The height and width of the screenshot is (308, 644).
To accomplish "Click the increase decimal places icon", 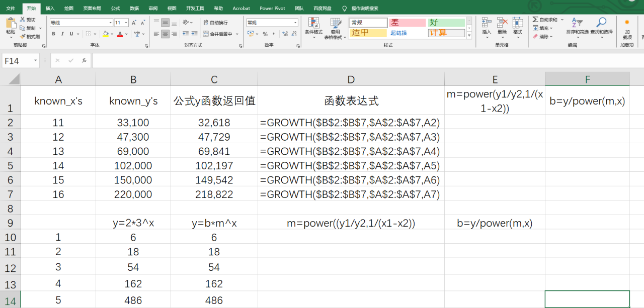I will 285,34.
